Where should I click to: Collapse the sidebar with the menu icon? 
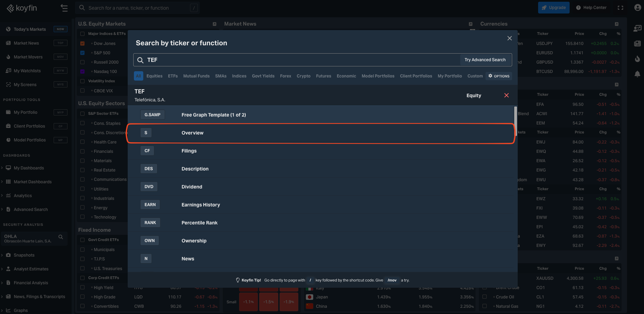(64, 8)
